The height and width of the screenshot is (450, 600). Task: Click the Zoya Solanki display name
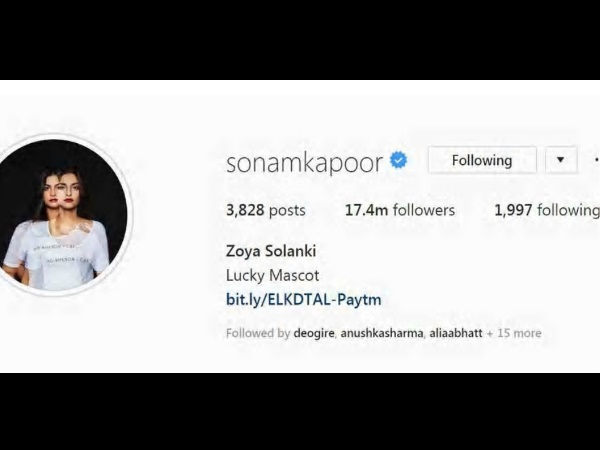[x=271, y=251]
